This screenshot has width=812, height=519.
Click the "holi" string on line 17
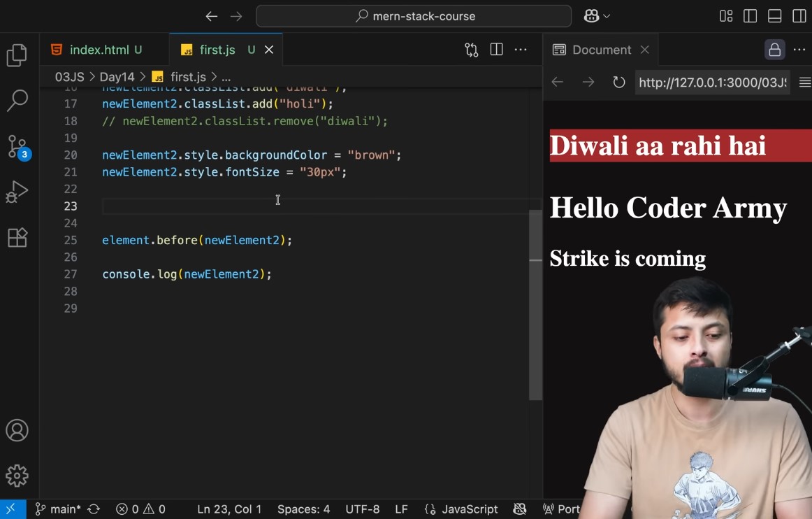tap(300, 104)
